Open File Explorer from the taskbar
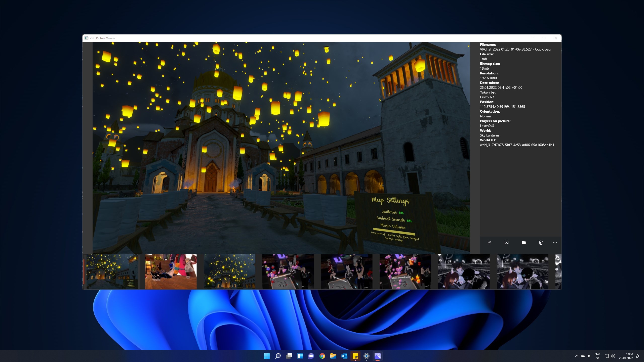The image size is (644, 362). pos(333,356)
